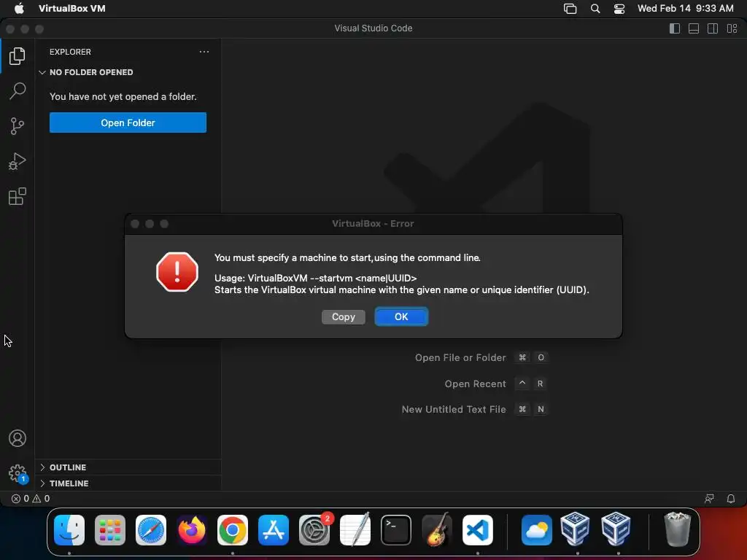Open TextEdit from the Dock

355,529
